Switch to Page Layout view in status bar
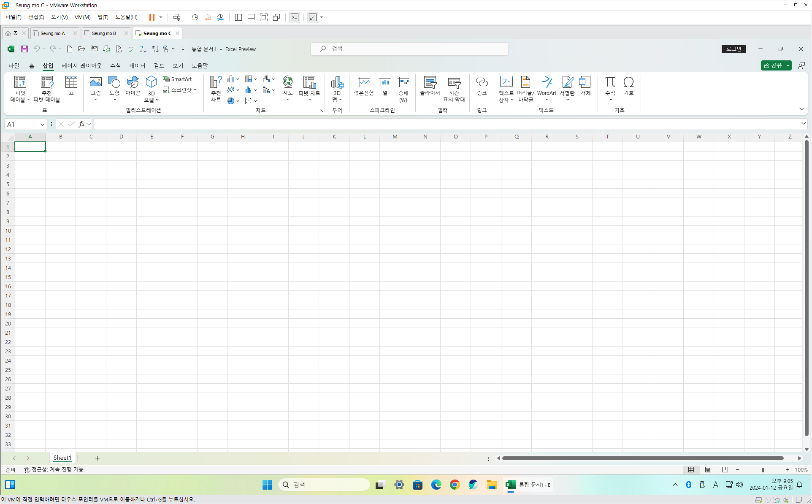This screenshot has width=812, height=504. [708, 469]
